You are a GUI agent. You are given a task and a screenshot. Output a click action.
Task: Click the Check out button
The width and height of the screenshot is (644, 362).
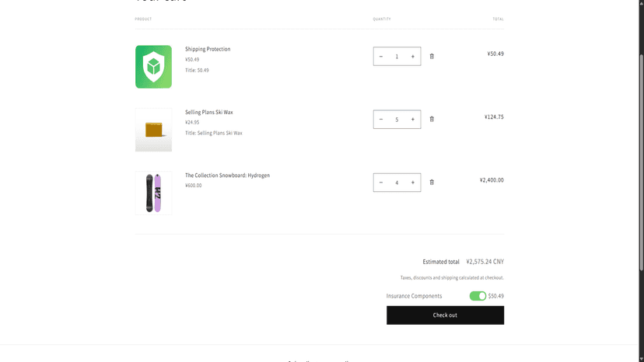(x=445, y=315)
